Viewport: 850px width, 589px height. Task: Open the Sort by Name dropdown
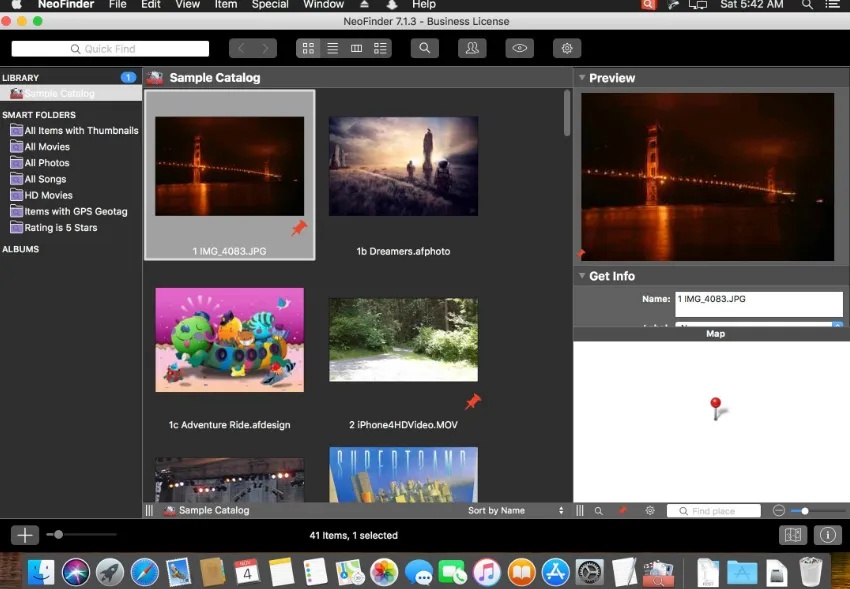pyautogui.click(x=516, y=510)
